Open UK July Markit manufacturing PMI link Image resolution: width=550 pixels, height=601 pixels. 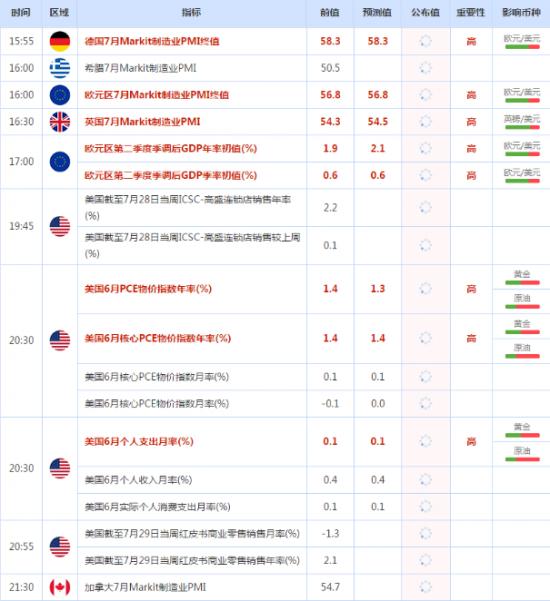click(x=142, y=122)
